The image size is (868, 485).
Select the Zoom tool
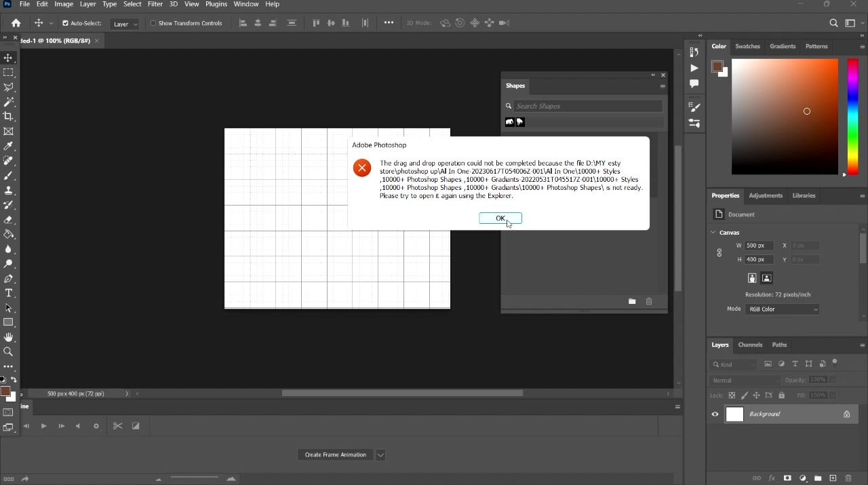coord(8,352)
